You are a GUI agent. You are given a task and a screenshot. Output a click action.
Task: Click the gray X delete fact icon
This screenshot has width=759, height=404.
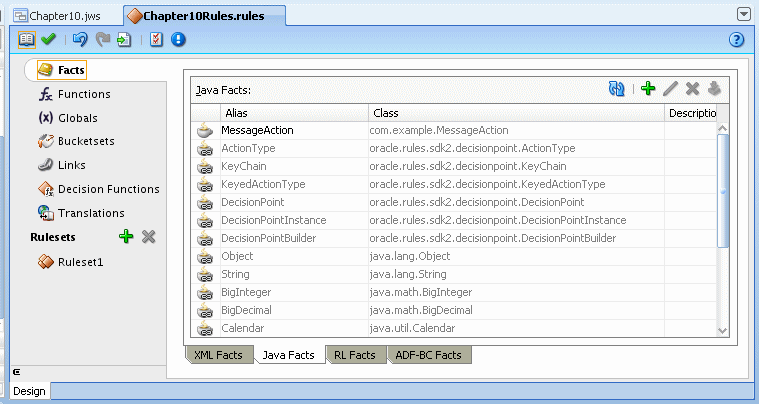coord(692,89)
